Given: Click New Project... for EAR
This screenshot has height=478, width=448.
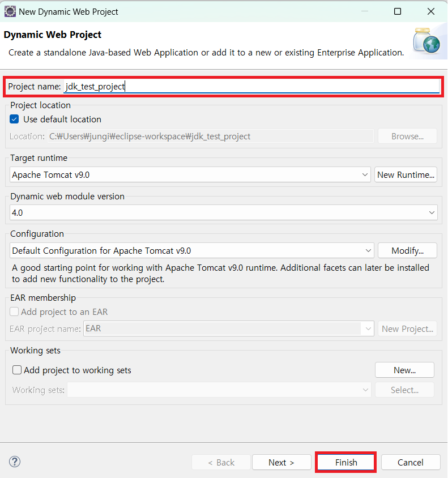Looking at the screenshot, I should click(x=407, y=328).
